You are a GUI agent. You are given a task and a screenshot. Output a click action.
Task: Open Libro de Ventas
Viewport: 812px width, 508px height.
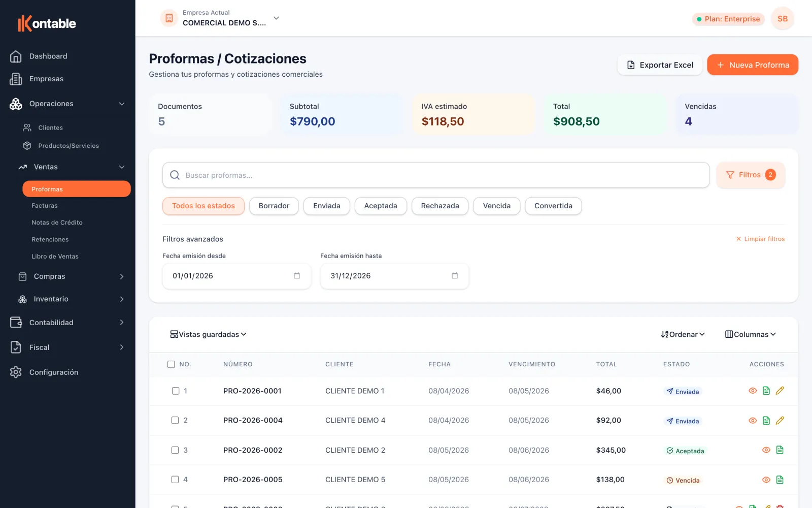[x=55, y=257]
